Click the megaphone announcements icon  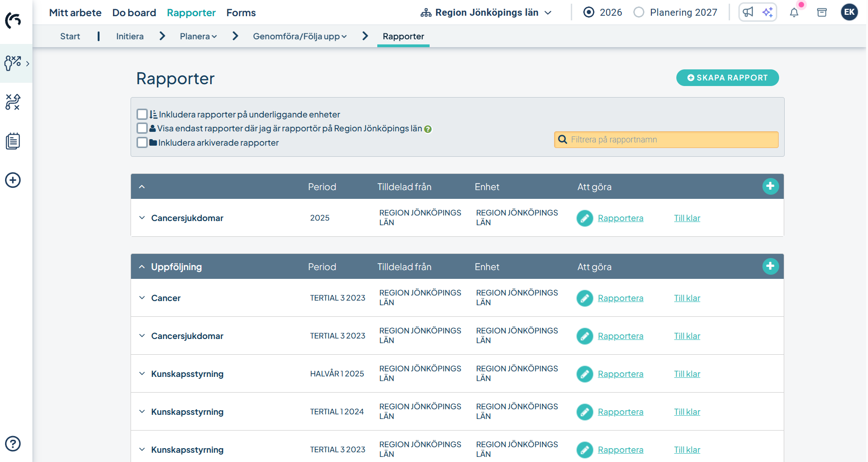[x=748, y=12]
